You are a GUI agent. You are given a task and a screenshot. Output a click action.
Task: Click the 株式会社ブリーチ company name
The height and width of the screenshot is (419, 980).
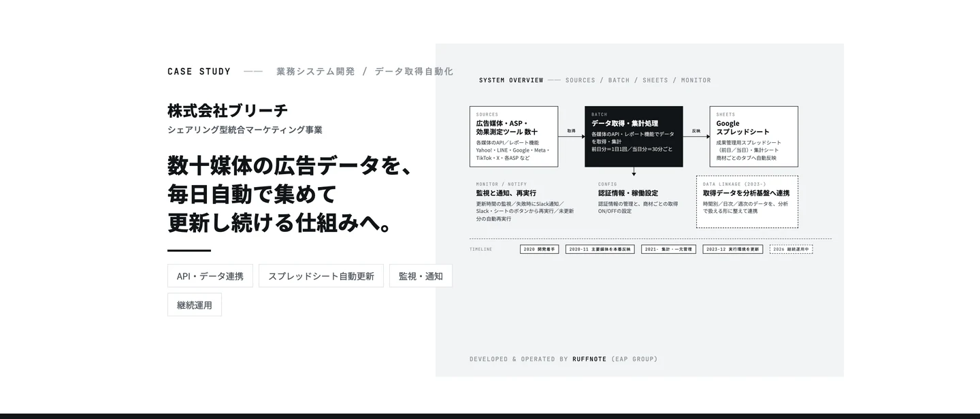tap(228, 110)
